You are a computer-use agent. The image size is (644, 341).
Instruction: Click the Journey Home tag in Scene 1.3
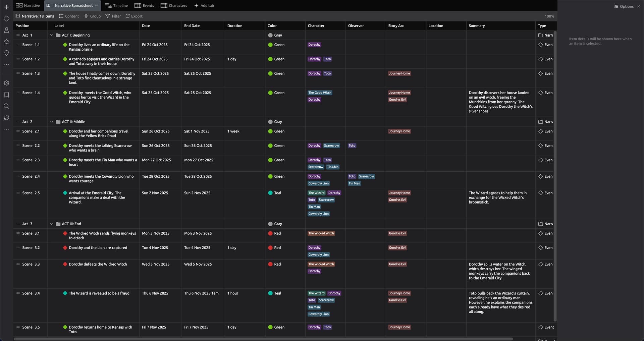399,73
